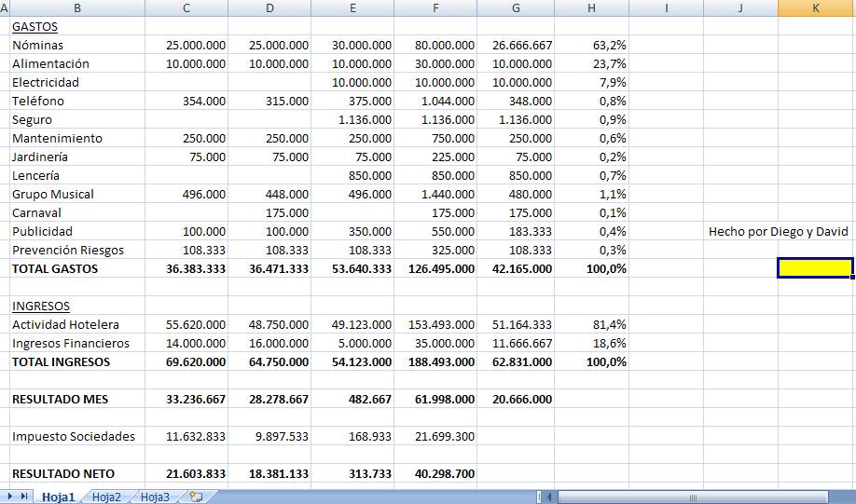Click the INGRESOS heading cell
856x504 pixels.
pos(77,306)
